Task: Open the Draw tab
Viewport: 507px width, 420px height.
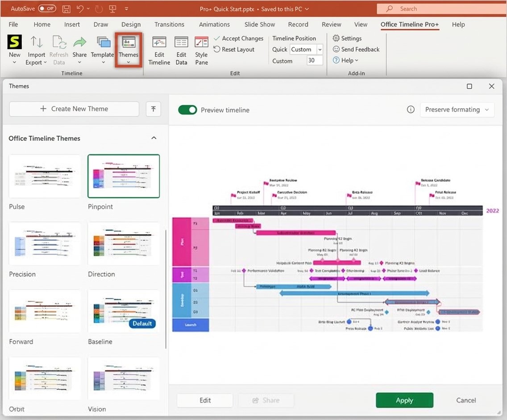Action: (x=101, y=25)
